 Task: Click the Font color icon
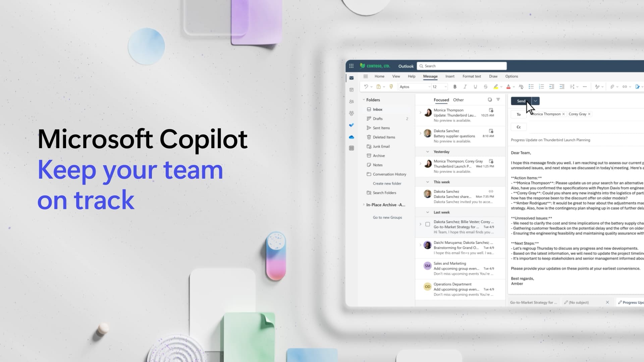tap(508, 86)
